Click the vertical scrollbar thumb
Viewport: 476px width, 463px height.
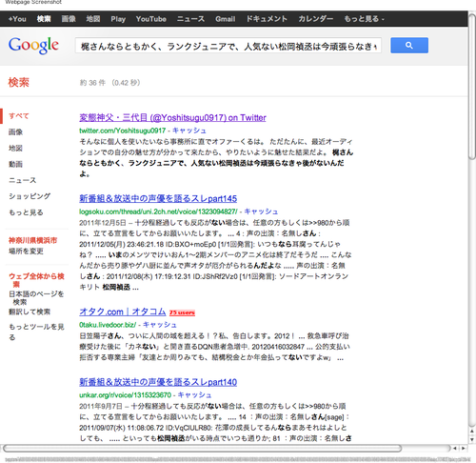coord(472,88)
